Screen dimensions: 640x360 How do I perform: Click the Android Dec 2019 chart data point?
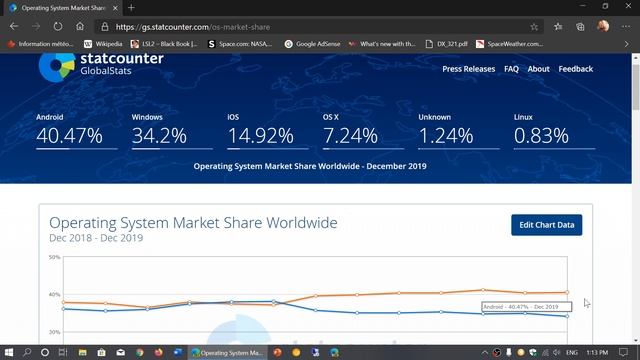click(567, 292)
